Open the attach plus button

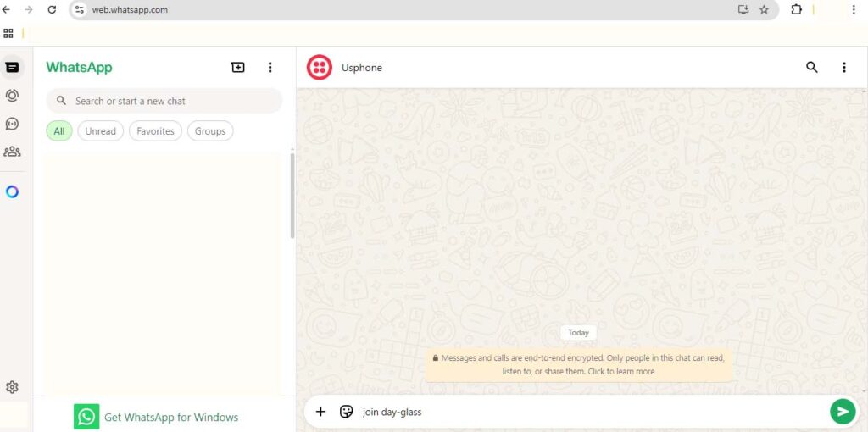click(320, 412)
